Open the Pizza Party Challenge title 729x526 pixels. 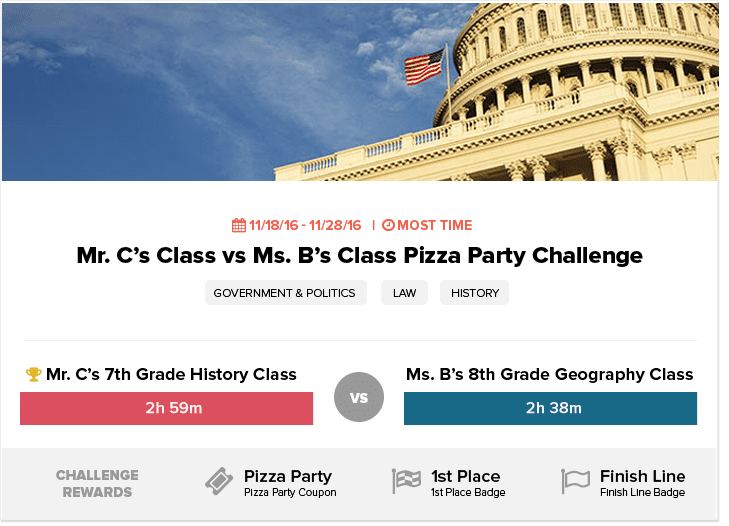(x=360, y=256)
